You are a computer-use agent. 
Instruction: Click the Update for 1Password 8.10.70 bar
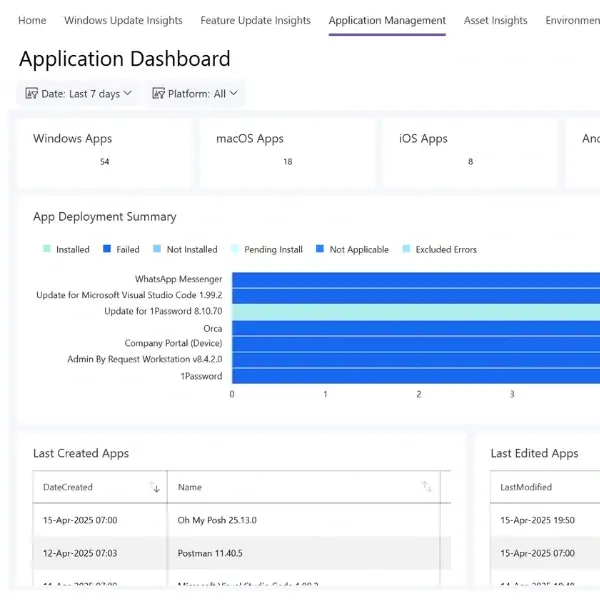click(x=416, y=312)
